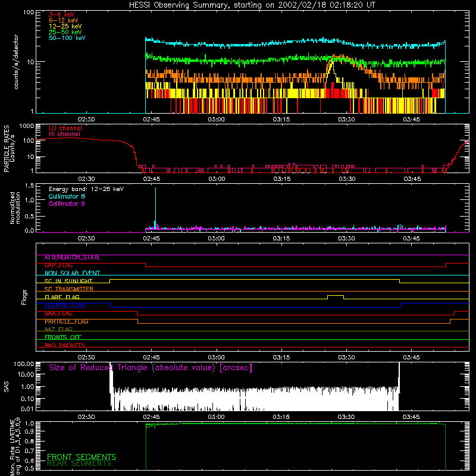The height and width of the screenshot is (476, 476).
Task: Click the BAD_PACKETS flag label
Action: [65, 345]
